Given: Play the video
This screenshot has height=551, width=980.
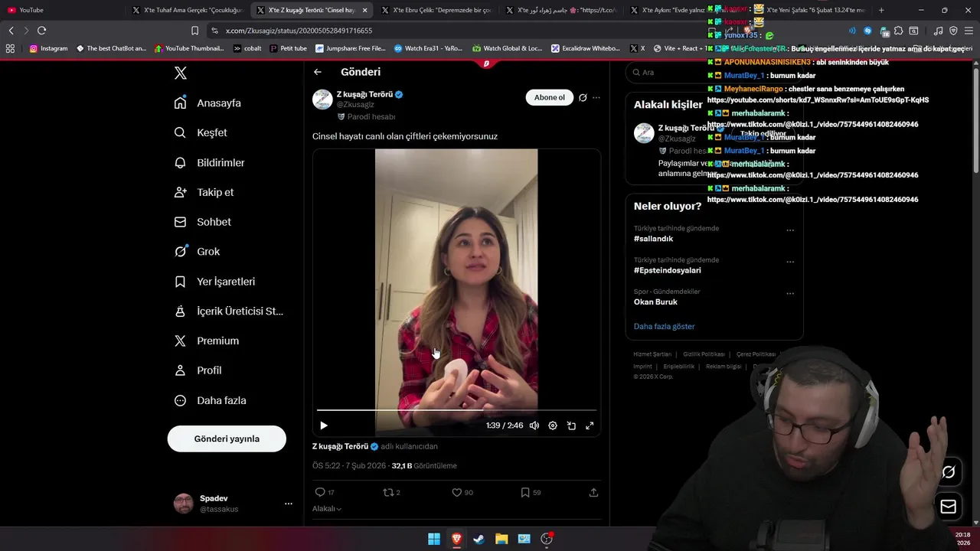Looking at the screenshot, I should (x=323, y=425).
